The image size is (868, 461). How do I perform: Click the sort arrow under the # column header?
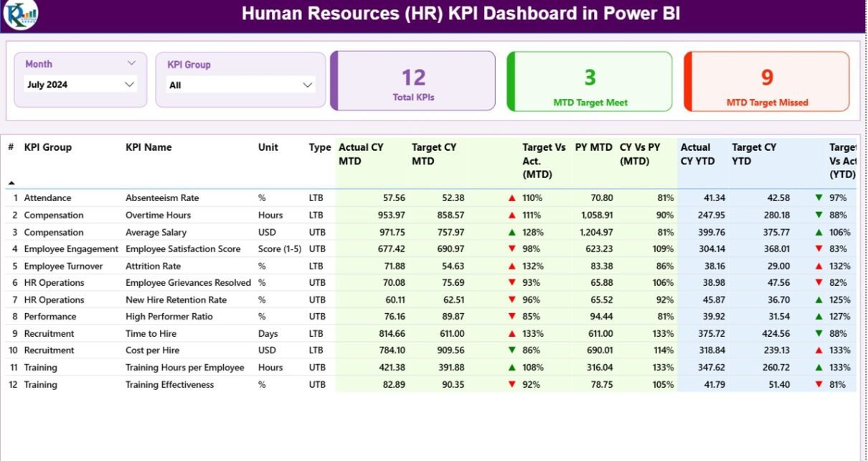(11, 183)
